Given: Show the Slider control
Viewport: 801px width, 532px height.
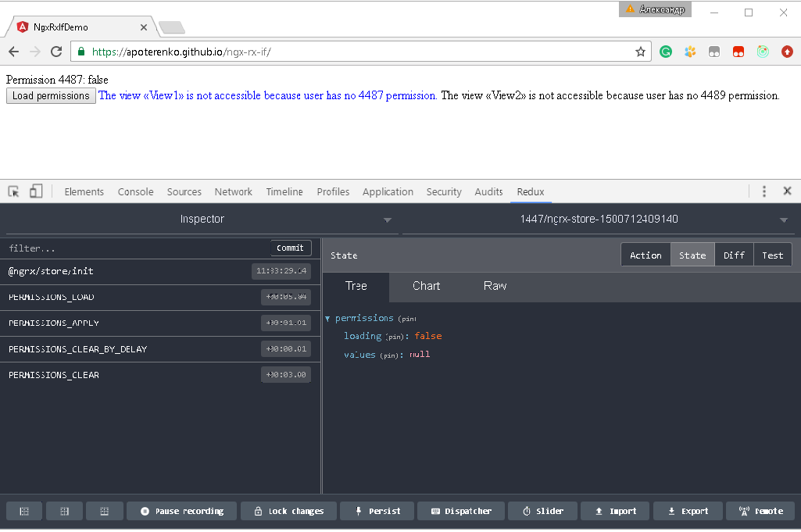Looking at the screenshot, I should 542,511.
